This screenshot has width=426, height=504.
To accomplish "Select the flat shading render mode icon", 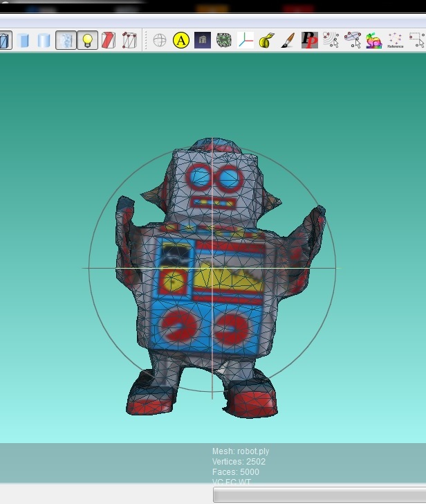I will click(x=24, y=40).
